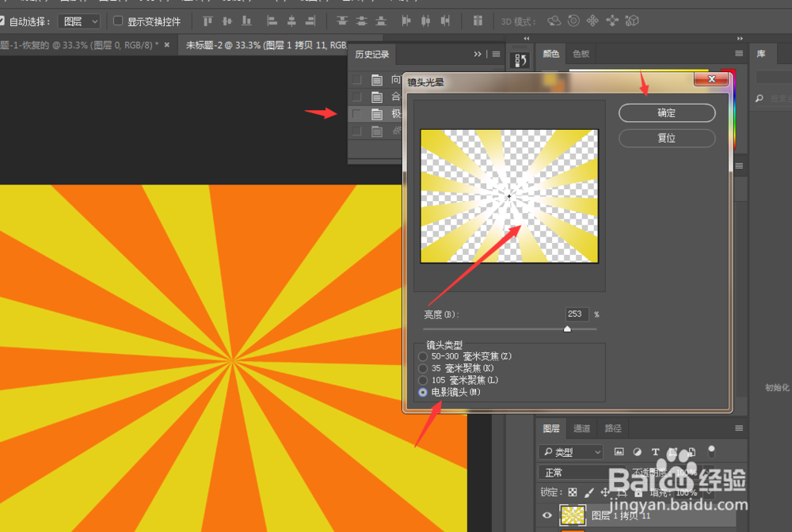Viewport: 792px width, 532px height.
Task: Filter layers by pixel layer icon
Action: coord(619,452)
